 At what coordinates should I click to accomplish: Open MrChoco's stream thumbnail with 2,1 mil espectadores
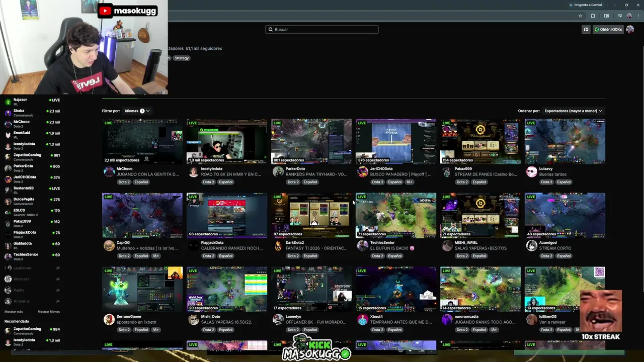tap(142, 141)
